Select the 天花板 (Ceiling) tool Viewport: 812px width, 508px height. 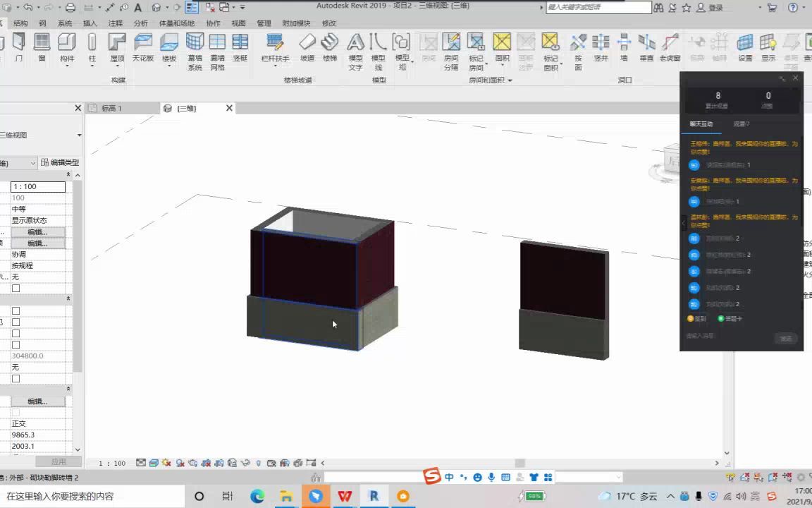[142, 49]
